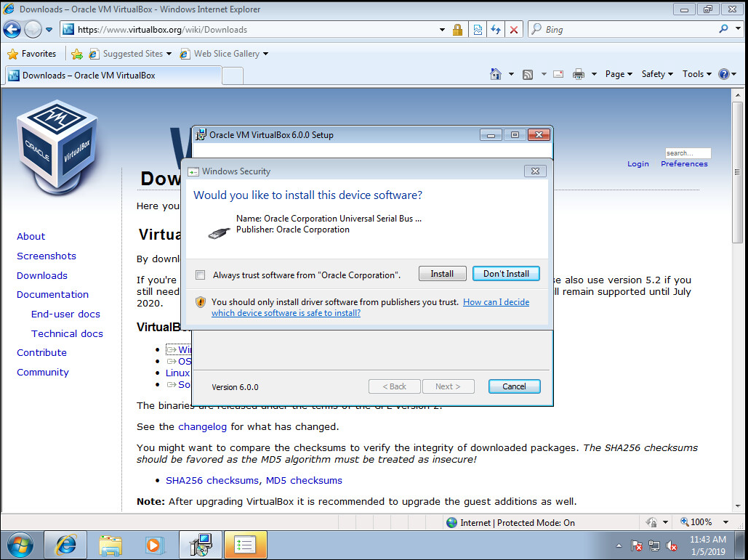Screen dimensions: 748x560
Task: Click the IE Back navigation arrow
Action: click(x=12, y=30)
